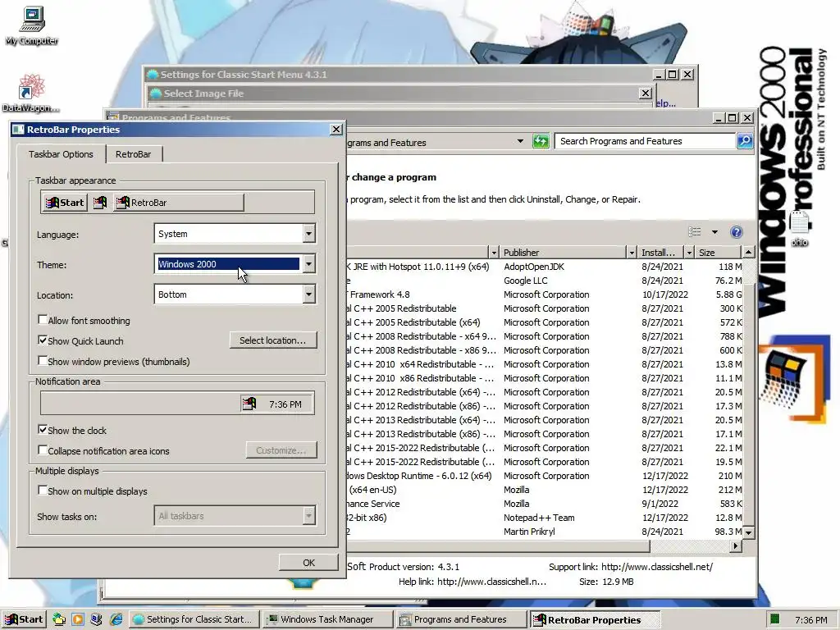Open the Publisher column filter arrow
840x630 pixels.
pos(632,253)
